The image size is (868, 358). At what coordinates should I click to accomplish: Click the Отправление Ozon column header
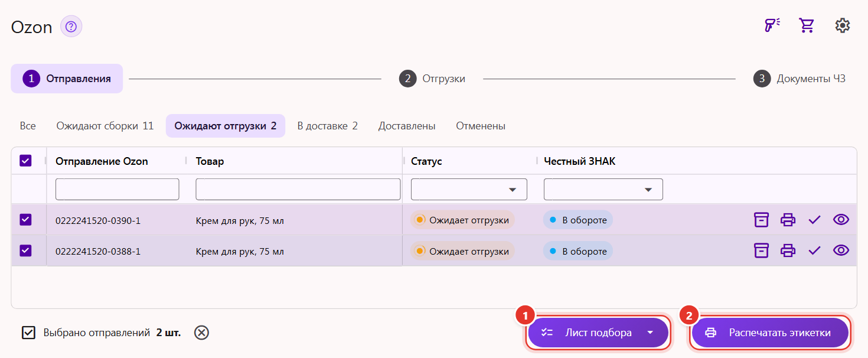point(102,161)
